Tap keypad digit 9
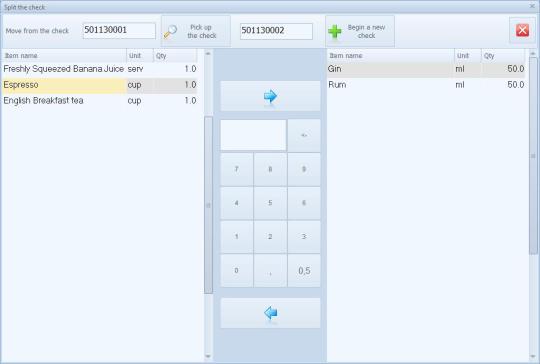Viewport: 540px width, 364px height. coord(304,169)
